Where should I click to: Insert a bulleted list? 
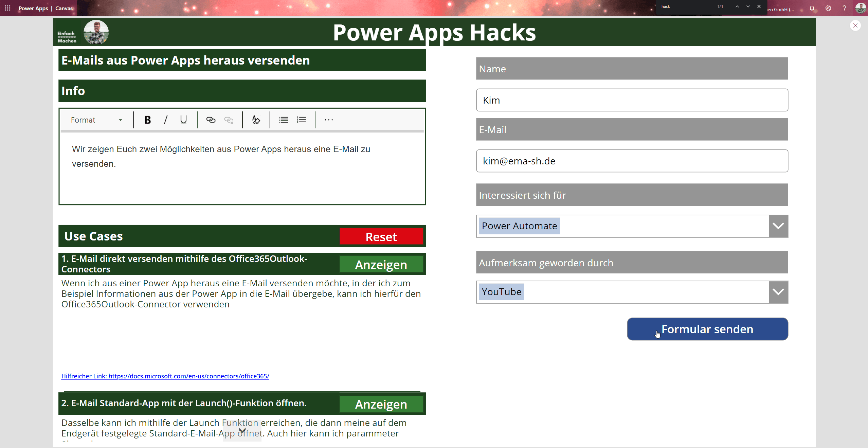284,120
